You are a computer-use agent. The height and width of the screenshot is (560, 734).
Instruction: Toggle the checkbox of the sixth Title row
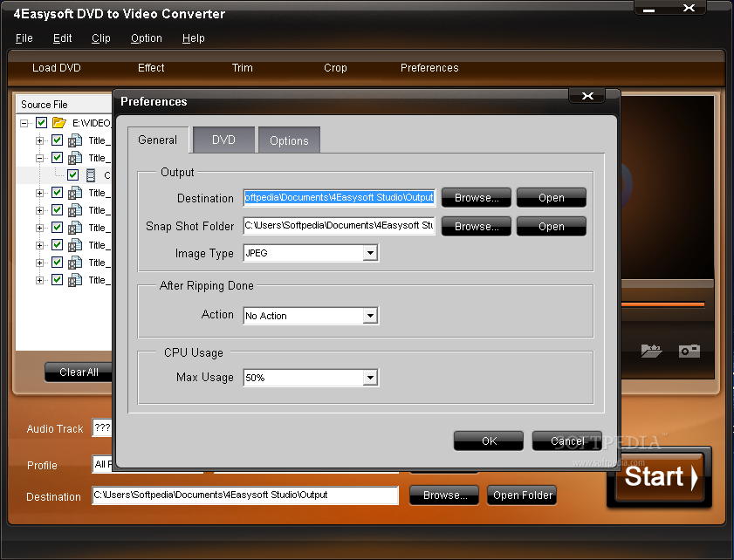57,245
